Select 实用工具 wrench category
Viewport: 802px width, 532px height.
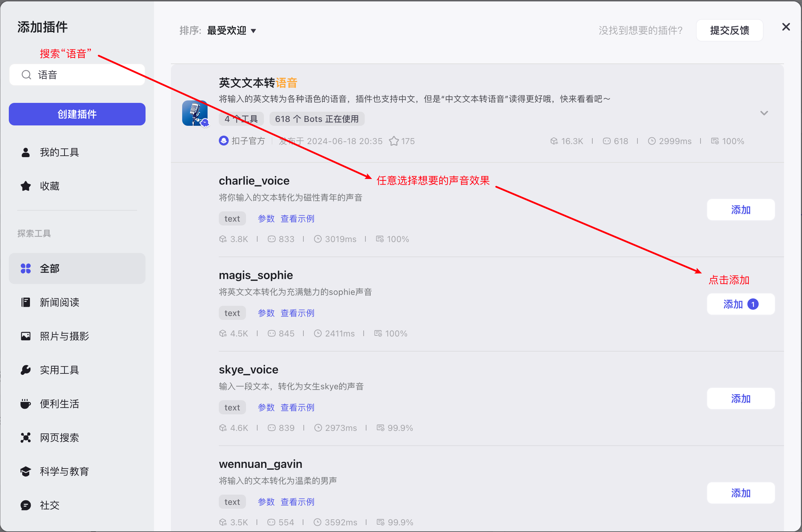click(59, 370)
